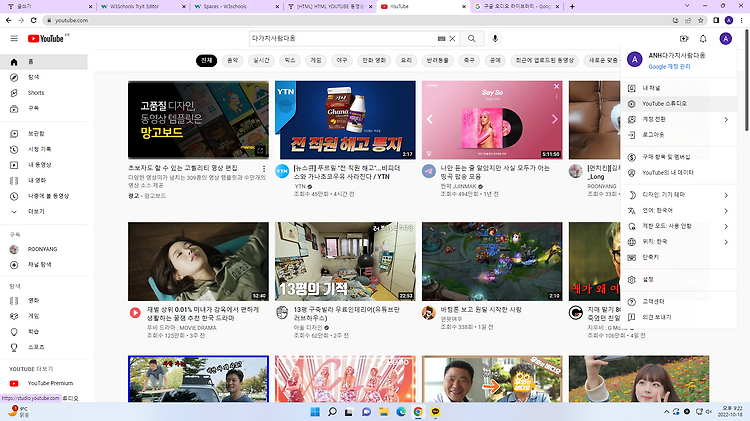Open the notifications bell
The width and height of the screenshot is (750, 421).
[703, 38]
